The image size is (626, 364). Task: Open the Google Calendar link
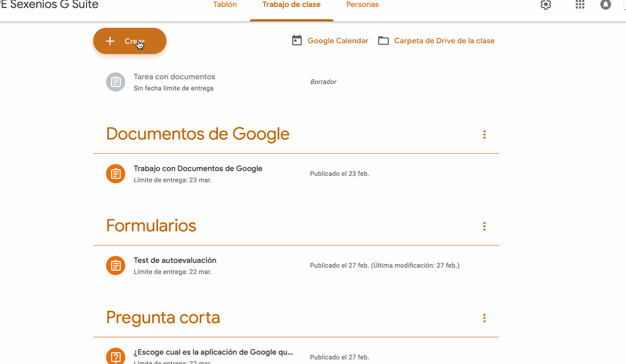[x=338, y=41]
